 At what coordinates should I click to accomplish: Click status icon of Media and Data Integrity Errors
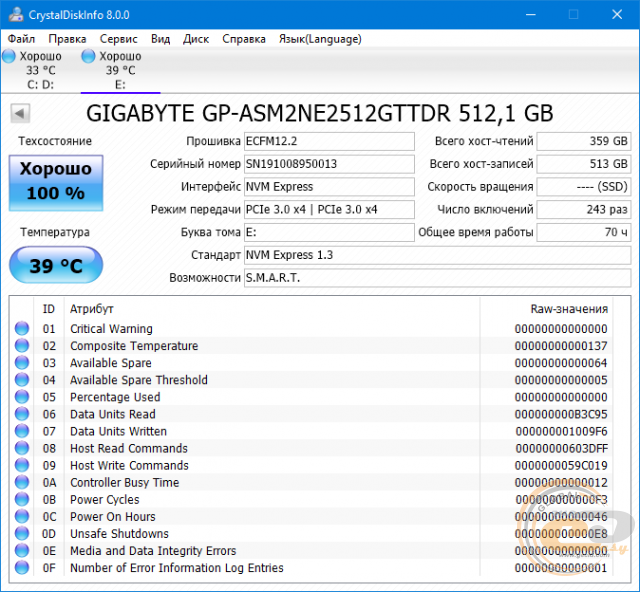click(22, 550)
